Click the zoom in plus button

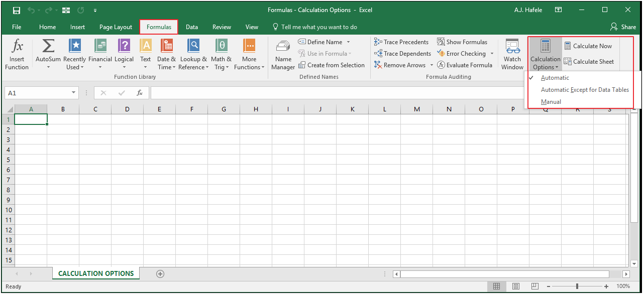[x=606, y=286]
